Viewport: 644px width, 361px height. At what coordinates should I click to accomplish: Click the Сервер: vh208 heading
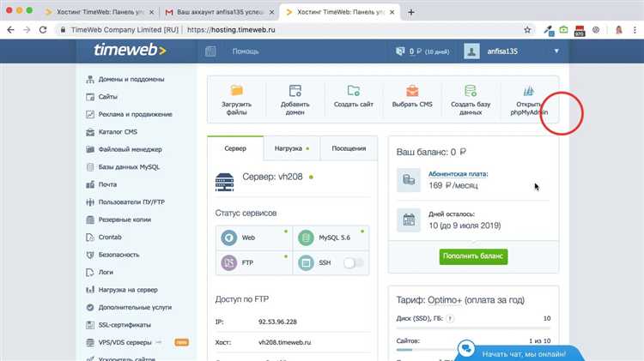pyautogui.click(x=272, y=177)
